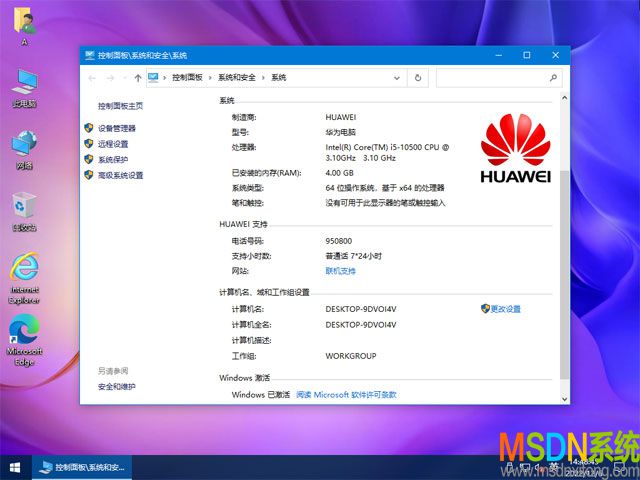Image resolution: width=640 pixels, height=480 pixels.
Task: Click the back navigation arrow
Action: 92,78
